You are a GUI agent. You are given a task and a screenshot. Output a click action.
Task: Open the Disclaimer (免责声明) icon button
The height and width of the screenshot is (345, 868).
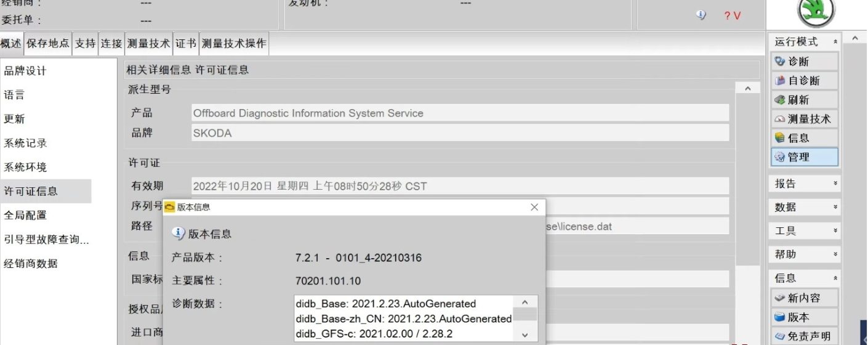pos(803,336)
